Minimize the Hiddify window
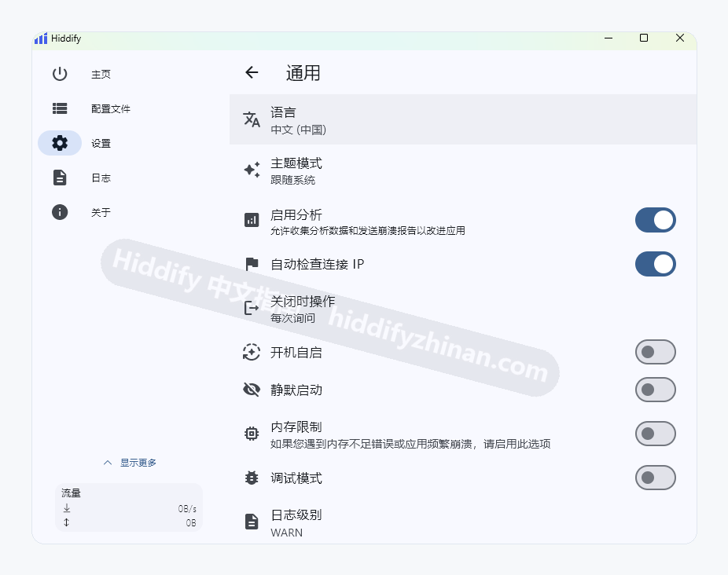This screenshot has width=728, height=575. coord(609,38)
